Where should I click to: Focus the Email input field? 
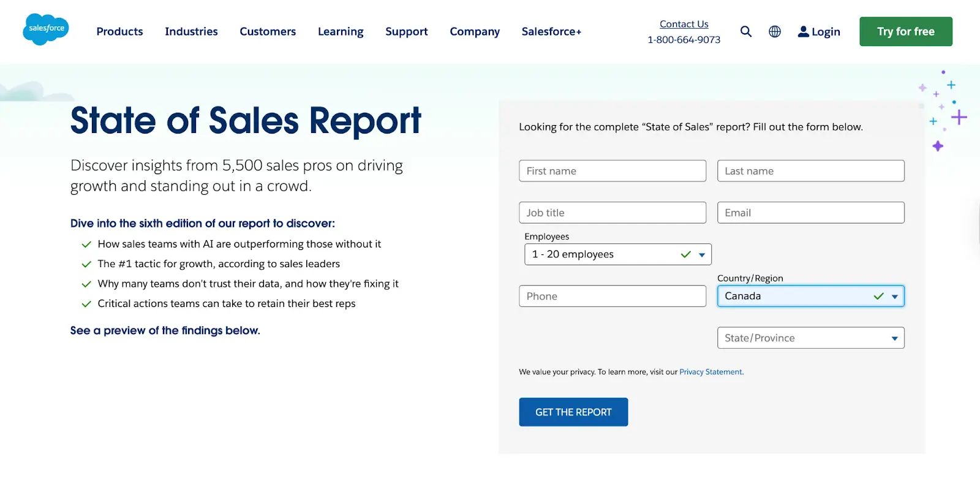811,213
